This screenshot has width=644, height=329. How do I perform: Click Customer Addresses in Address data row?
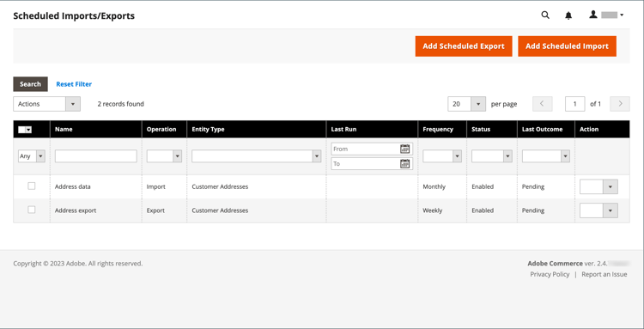220,187
